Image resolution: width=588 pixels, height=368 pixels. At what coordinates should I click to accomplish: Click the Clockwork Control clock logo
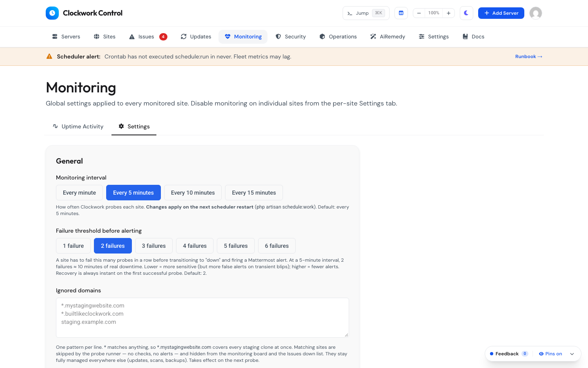click(52, 13)
